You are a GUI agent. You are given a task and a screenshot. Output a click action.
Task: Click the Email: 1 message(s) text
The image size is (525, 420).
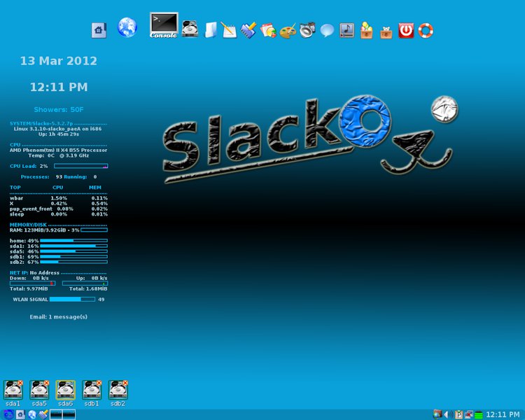[59, 317]
